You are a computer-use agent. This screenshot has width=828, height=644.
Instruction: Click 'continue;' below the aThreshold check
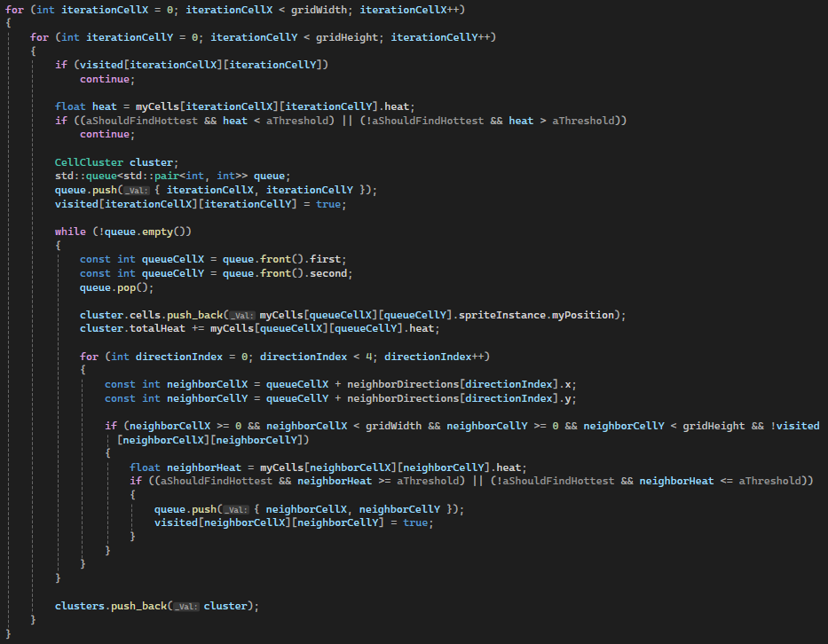click(107, 134)
